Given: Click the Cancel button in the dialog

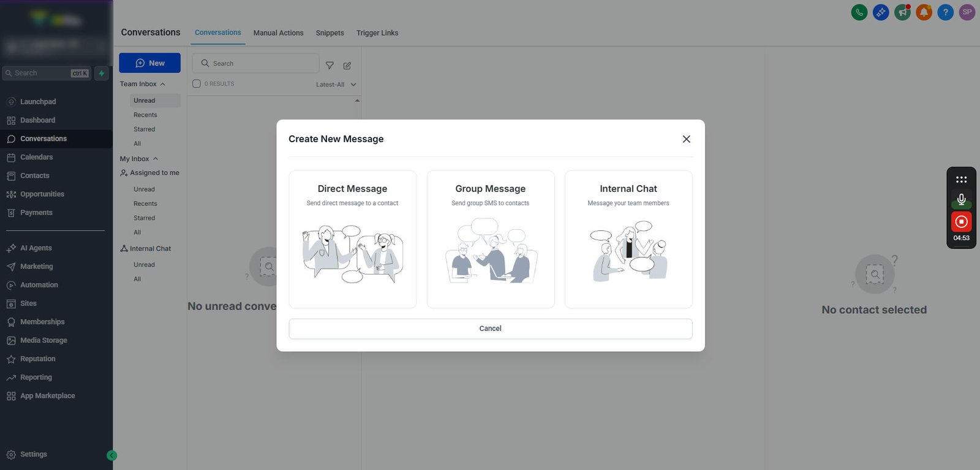Looking at the screenshot, I should (x=491, y=328).
